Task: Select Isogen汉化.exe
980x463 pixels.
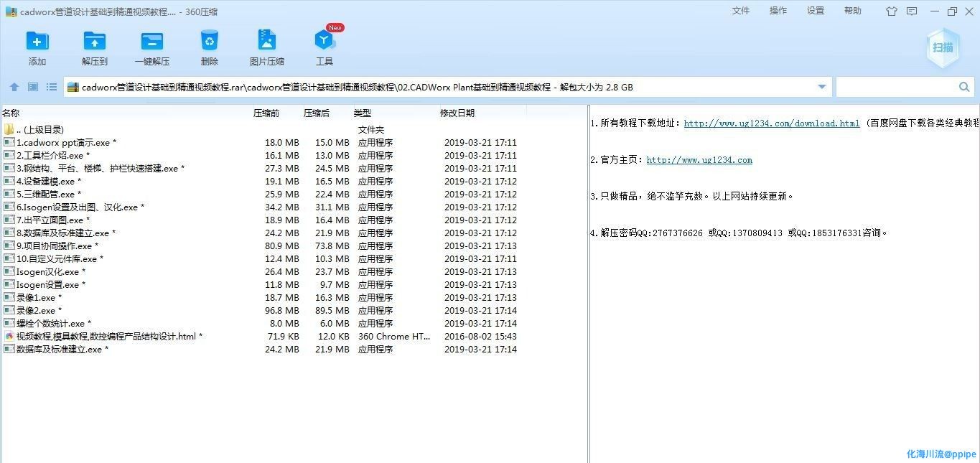Action: click(51, 272)
